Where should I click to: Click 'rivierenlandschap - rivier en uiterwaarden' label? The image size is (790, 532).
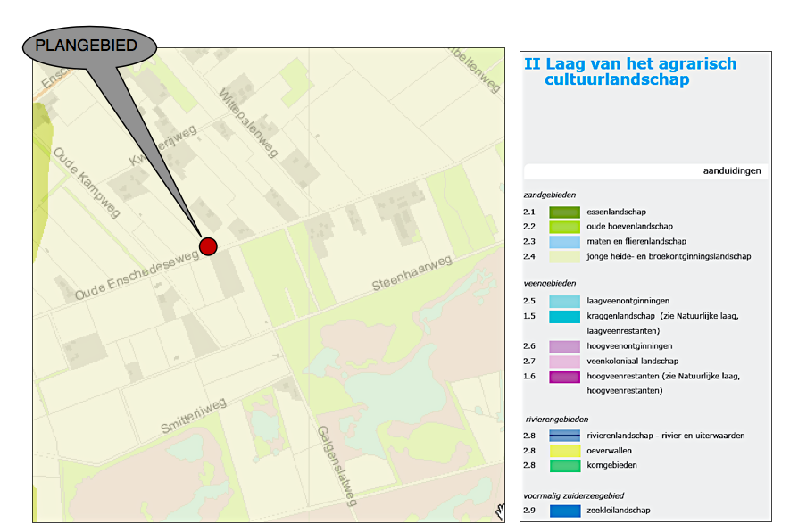[x=666, y=436]
